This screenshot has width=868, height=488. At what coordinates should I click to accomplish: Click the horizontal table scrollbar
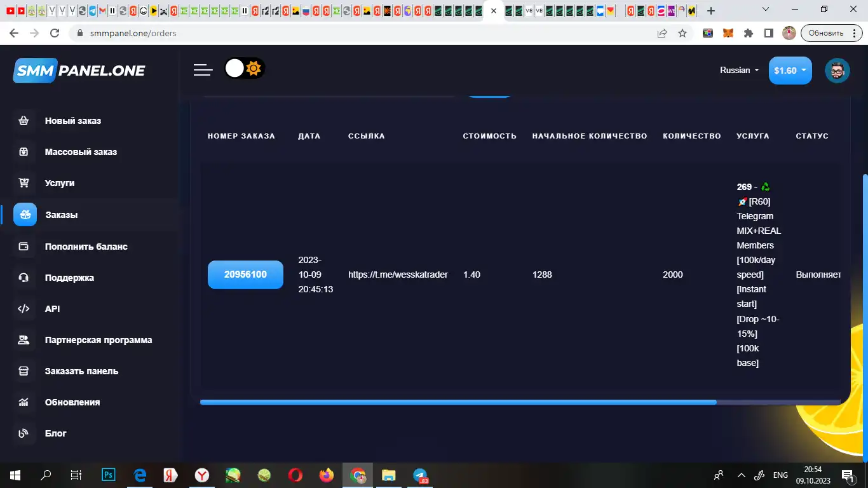(458, 402)
